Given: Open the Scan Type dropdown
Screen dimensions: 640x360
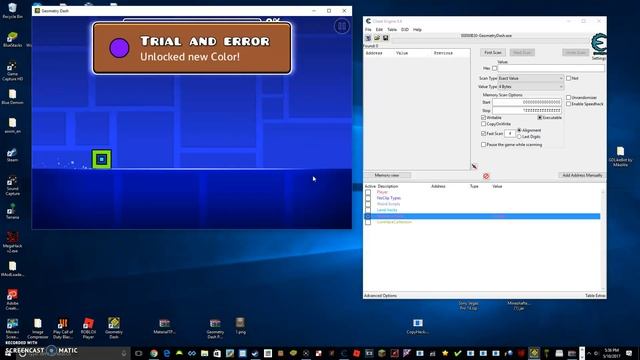Looking at the screenshot, I should (x=531, y=78).
